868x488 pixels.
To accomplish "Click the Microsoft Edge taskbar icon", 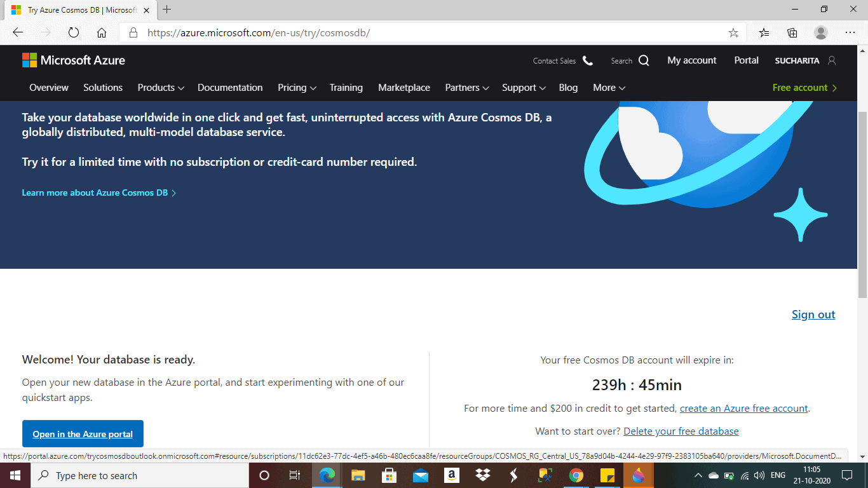I will click(x=327, y=475).
